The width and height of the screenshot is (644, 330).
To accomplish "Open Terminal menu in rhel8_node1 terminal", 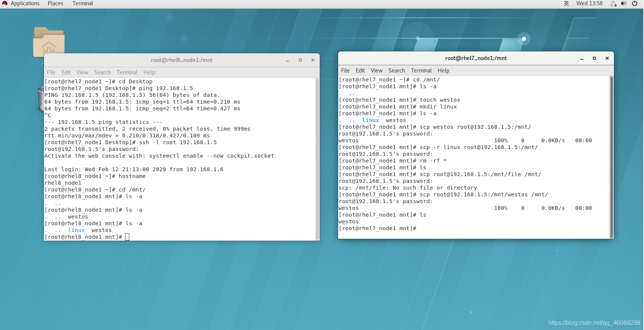I will tap(127, 72).
